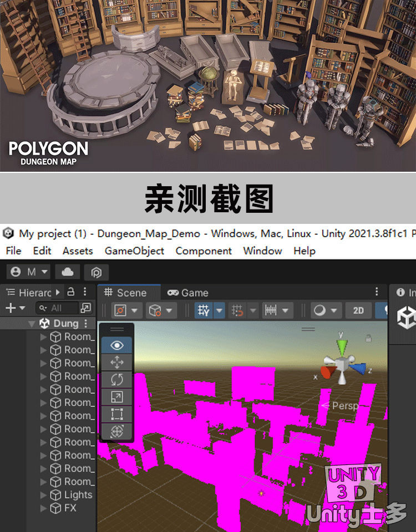
Task: Open the Window menu
Action: pyautogui.click(x=262, y=250)
